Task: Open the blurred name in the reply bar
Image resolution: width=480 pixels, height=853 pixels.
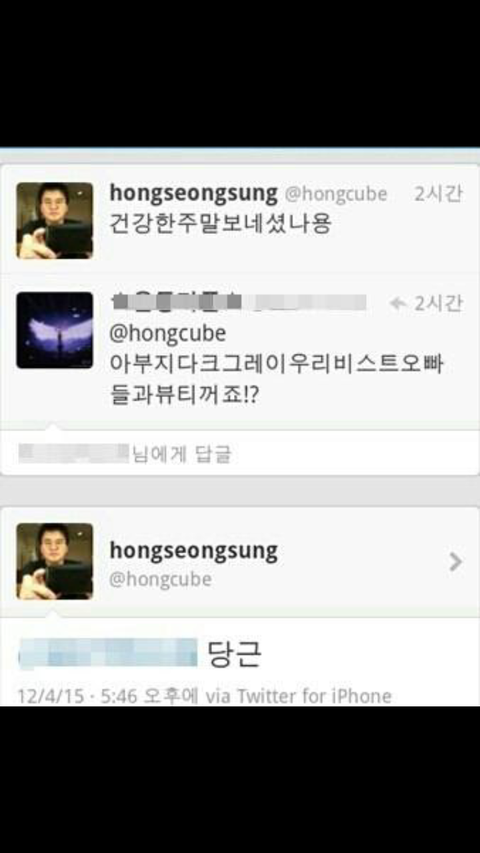Action: [74, 453]
